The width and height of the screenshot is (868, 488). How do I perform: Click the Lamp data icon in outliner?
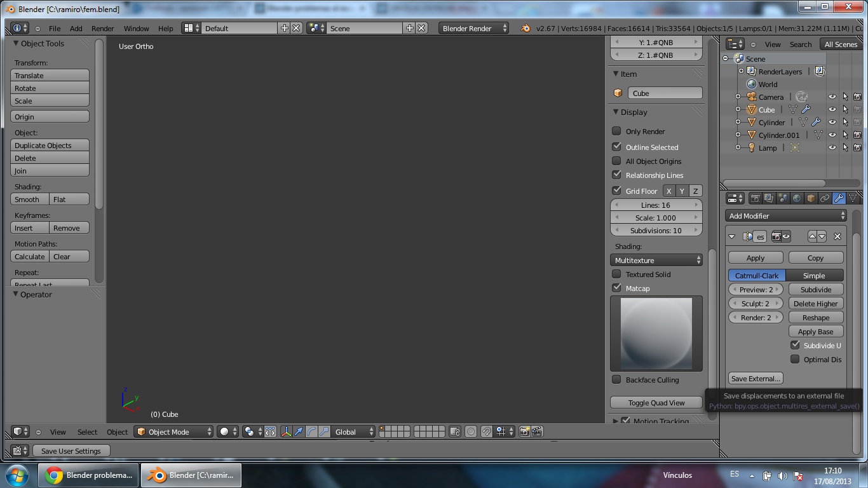coord(795,147)
